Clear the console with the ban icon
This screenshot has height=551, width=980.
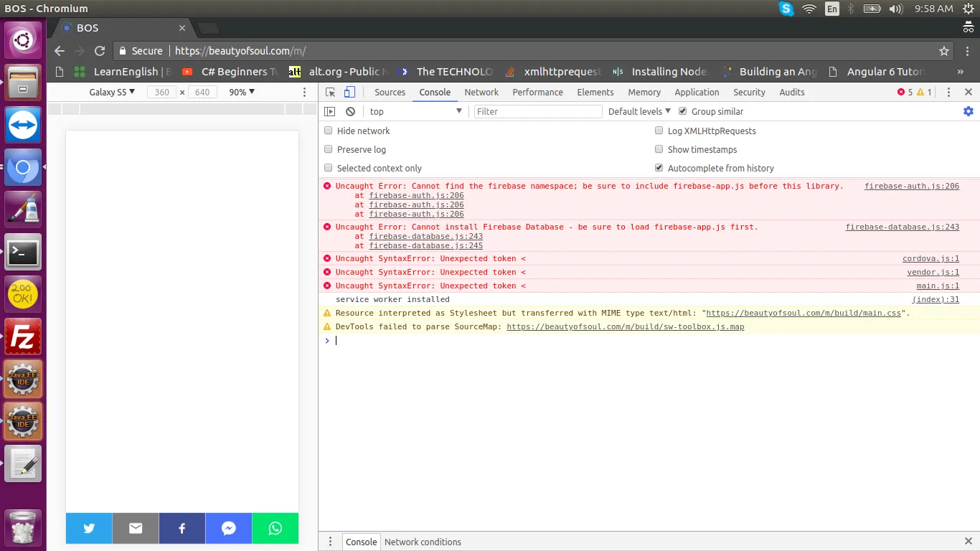click(350, 111)
